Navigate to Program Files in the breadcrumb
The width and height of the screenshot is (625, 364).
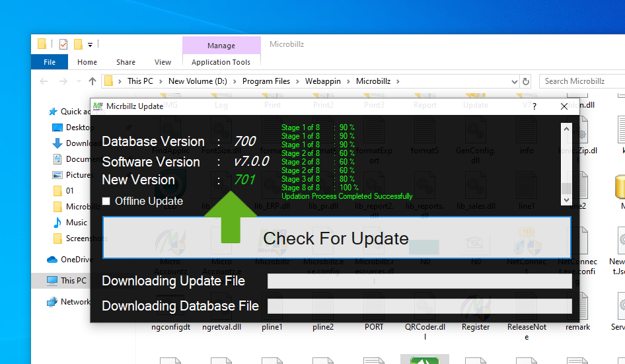[266, 81]
